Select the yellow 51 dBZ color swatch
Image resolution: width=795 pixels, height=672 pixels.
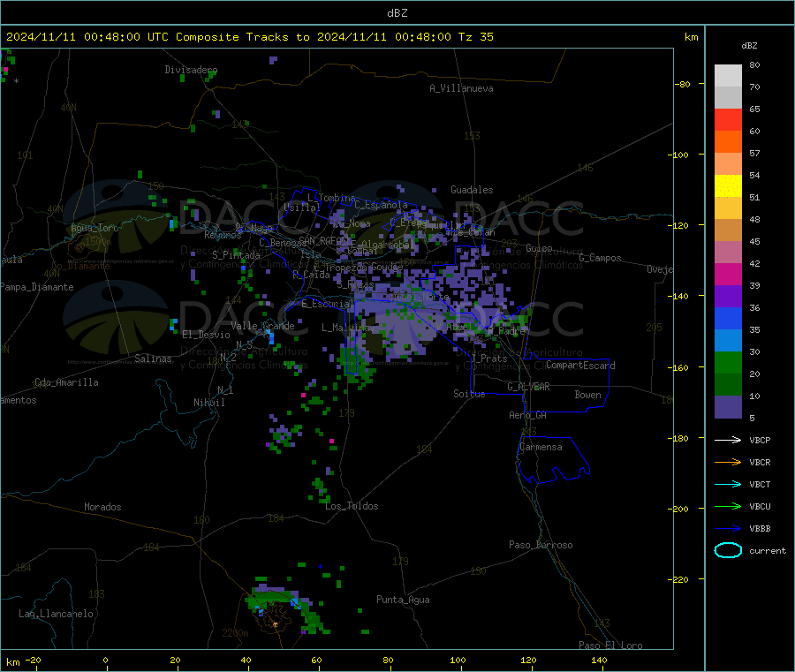[728, 186]
